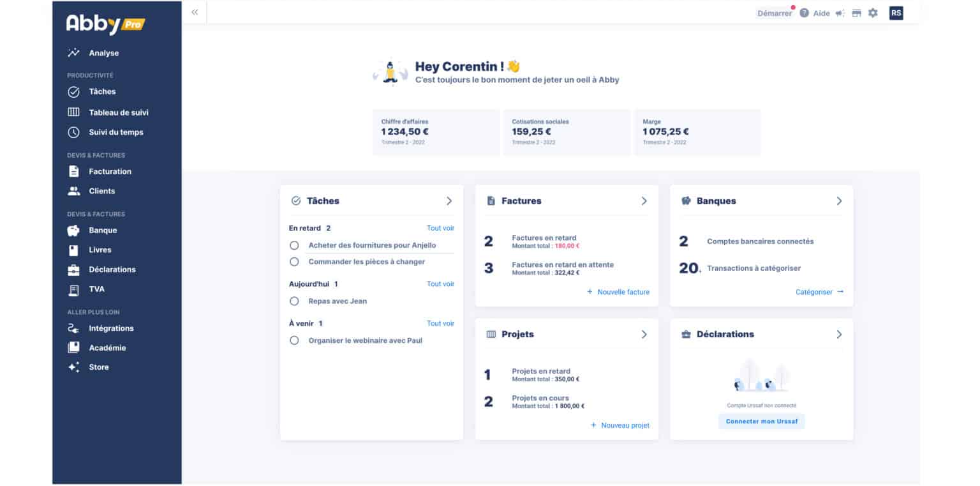Open Académie from the menu
Image resolution: width=980 pixels, height=486 pixels.
pyautogui.click(x=107, y=347)
